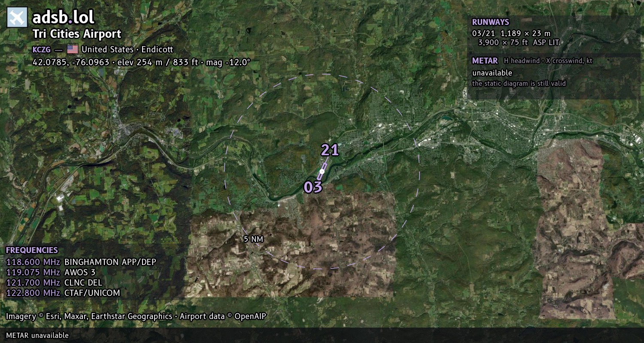Click the airport center point marker
This screenshot has width=644, height=343.
pos(322,171)
